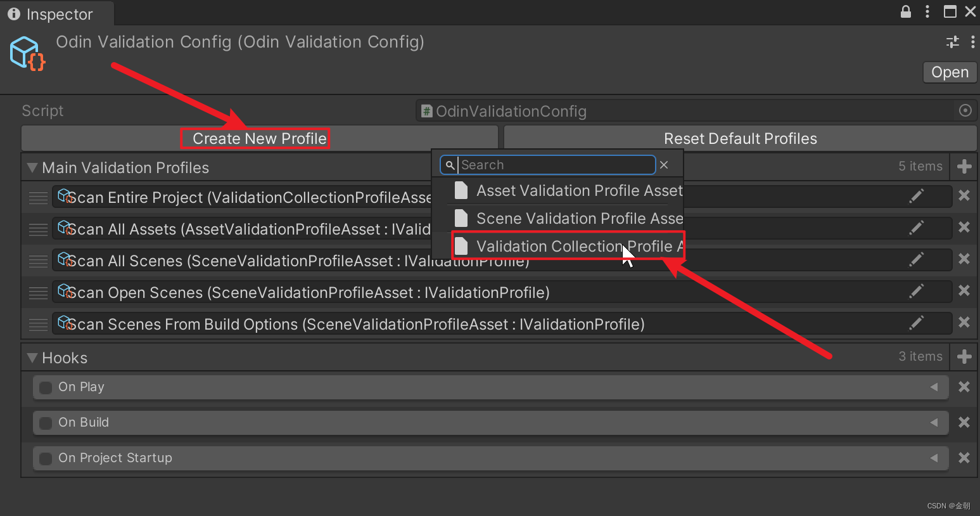980x516 pixels.
Task: Click drag handle of Scan All Assets row
Action: (x=38, y=229)
